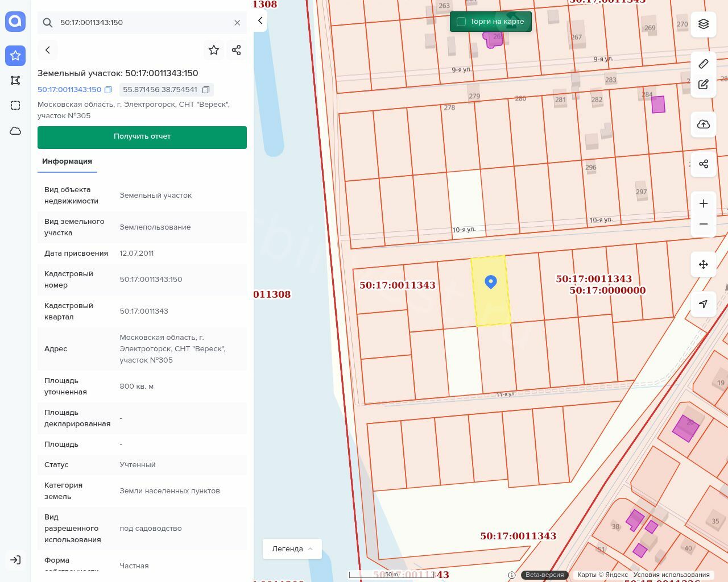The width and height of the screenshot is (728, 582).
Task: Open the login icon in sidebar
Action: 15,560
